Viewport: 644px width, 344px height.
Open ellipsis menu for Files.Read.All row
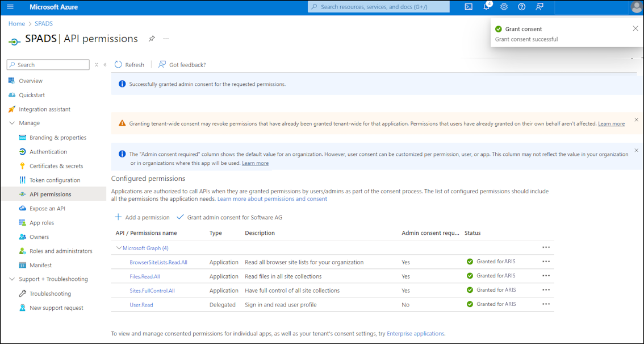[x=546, y=275]
